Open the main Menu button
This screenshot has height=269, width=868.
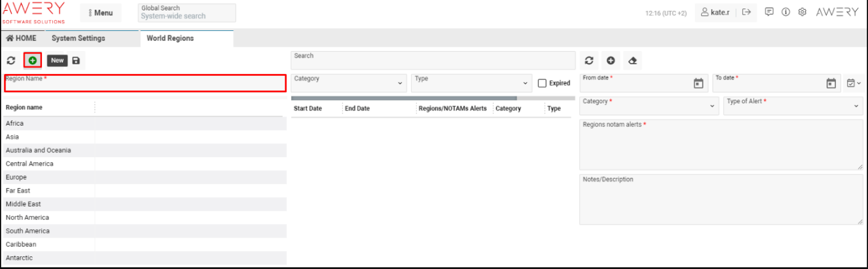[101, 13]
